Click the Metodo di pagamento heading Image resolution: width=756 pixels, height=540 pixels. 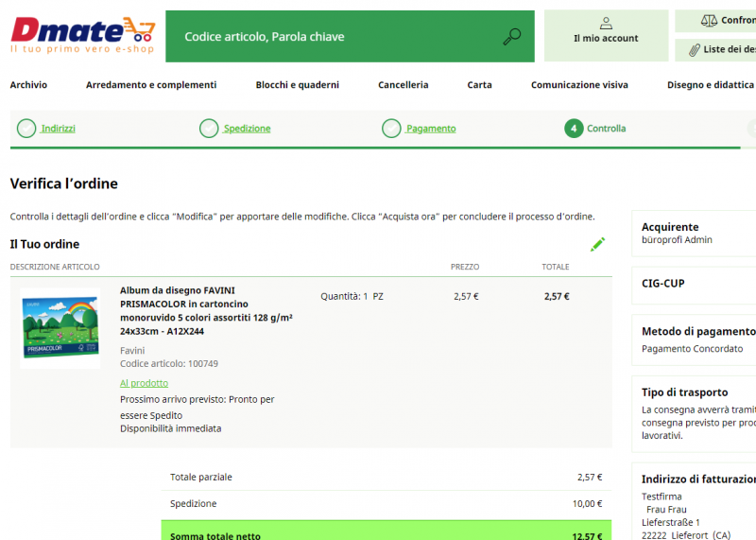coord(698,332)
